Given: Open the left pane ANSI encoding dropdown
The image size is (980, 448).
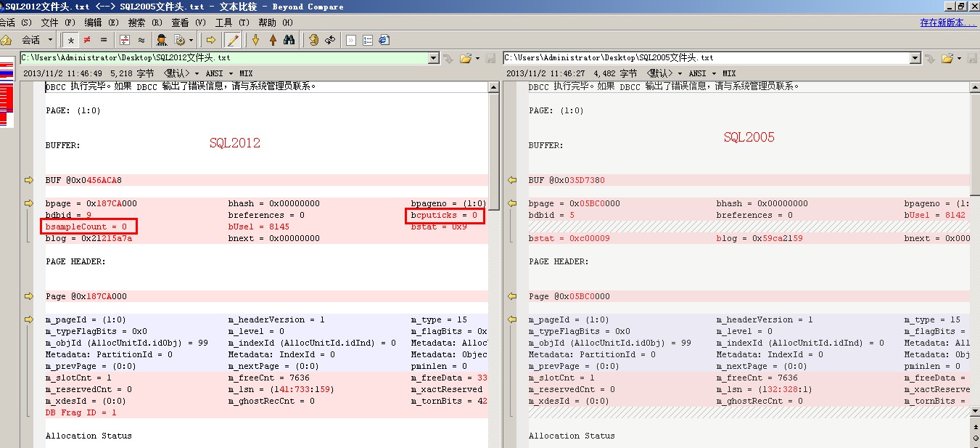Looking at the screenshot, I should [218, 73].
